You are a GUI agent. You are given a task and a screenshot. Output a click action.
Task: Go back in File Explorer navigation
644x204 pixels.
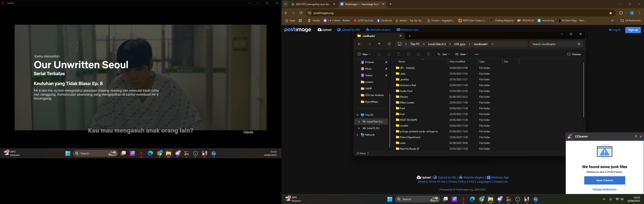(360, 44)
